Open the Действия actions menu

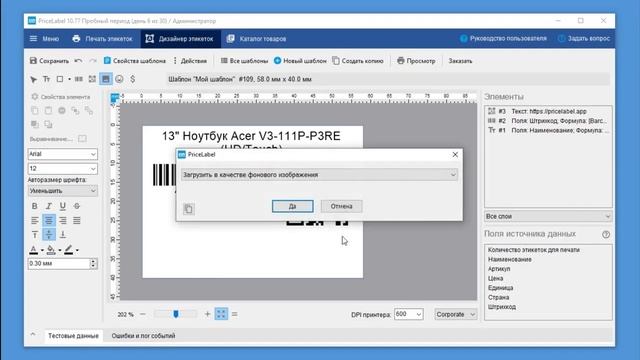point(190,61)
